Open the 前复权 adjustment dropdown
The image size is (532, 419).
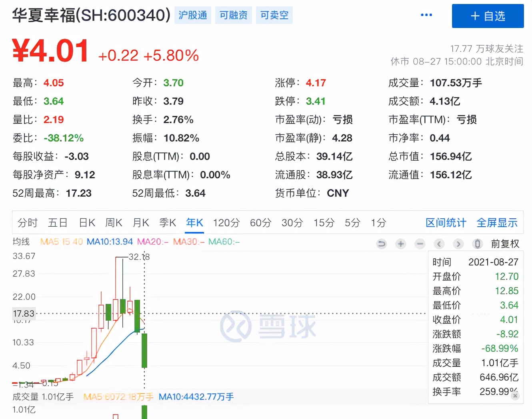(x=505, y=244)
